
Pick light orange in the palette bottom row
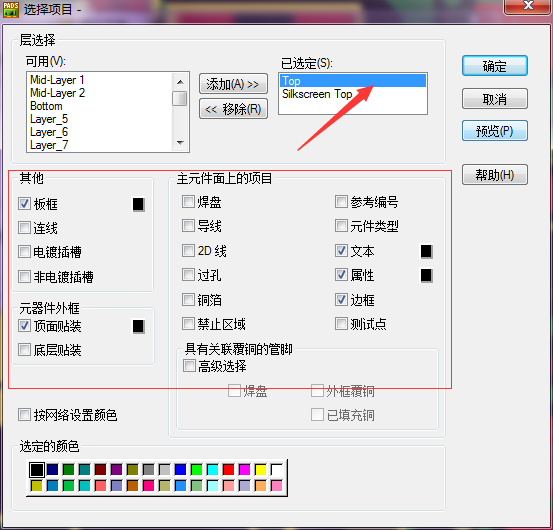[261, 486]
